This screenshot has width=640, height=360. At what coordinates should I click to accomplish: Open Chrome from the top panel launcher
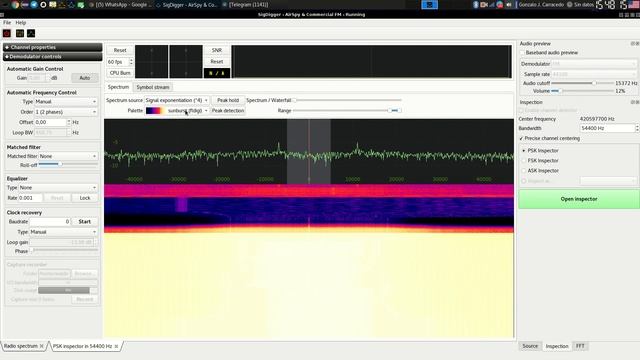point(15,5)
